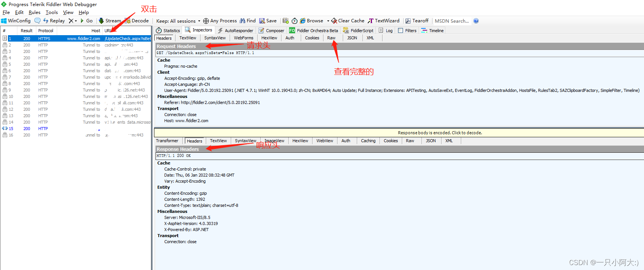This screenshot has height=270, width=644.
Task: Save sessions using Save toolbar button
Action: click(268, 21)
